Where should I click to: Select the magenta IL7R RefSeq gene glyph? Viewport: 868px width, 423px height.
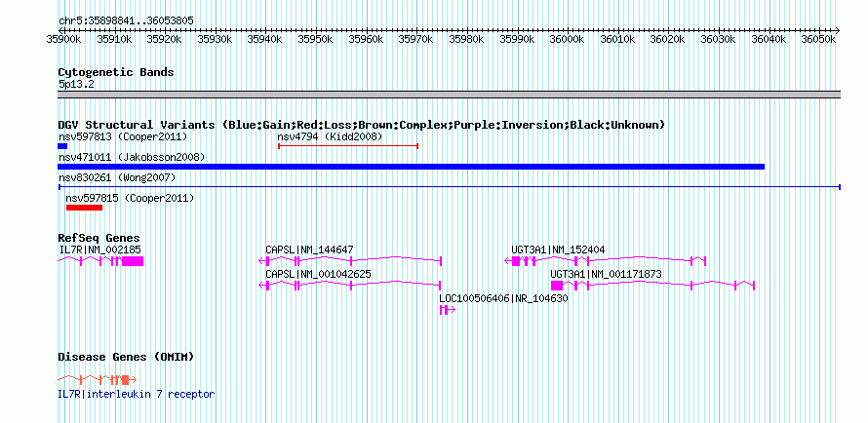tap(100, 261)
